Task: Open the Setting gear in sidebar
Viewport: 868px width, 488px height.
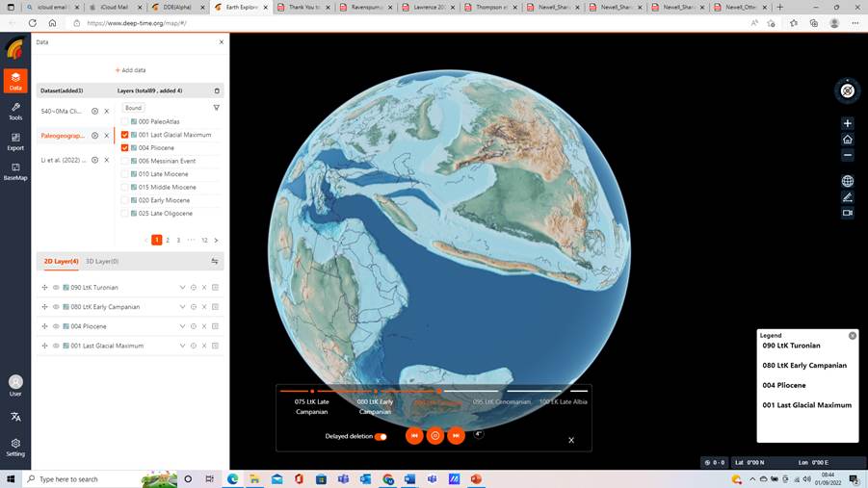Action: tap(15, 447)
